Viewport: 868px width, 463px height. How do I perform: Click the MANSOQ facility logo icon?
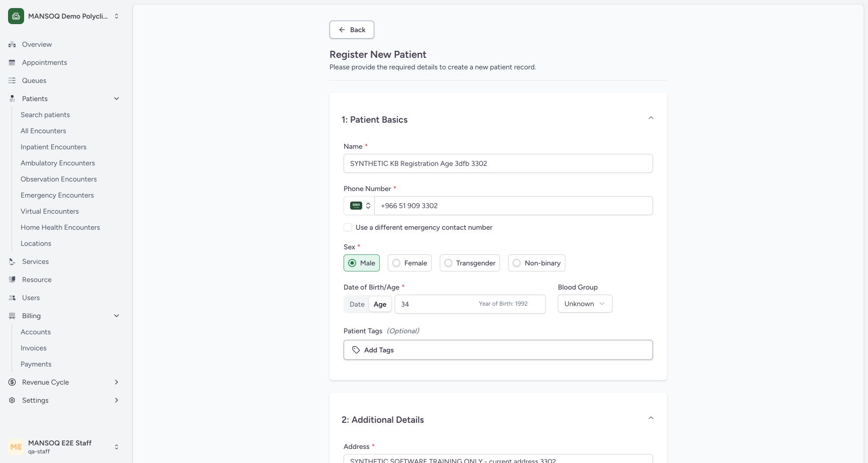tap(16, 16)
